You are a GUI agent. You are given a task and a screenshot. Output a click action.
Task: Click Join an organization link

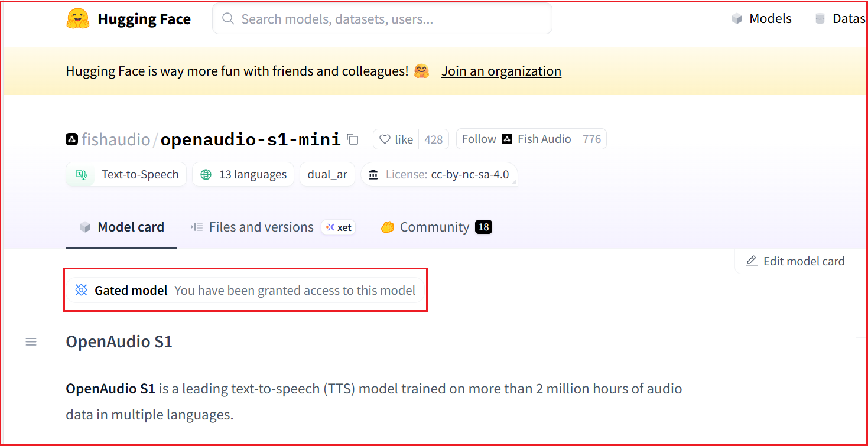click(x=501, y=71)
